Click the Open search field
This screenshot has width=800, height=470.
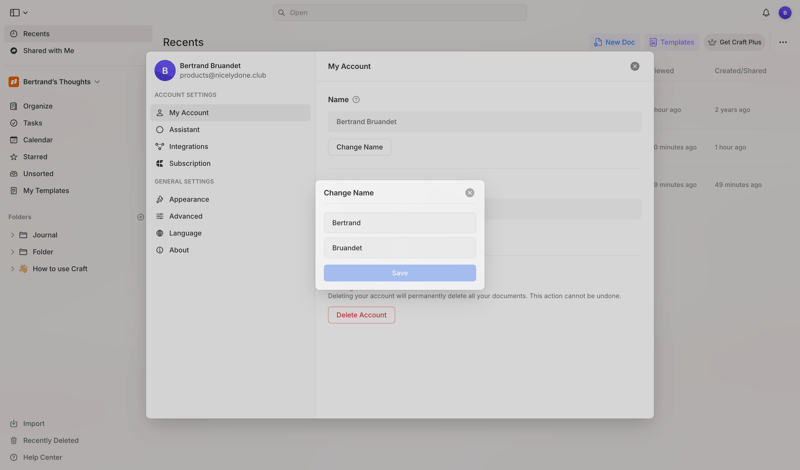pyautogui.click(x=399, y=12)
